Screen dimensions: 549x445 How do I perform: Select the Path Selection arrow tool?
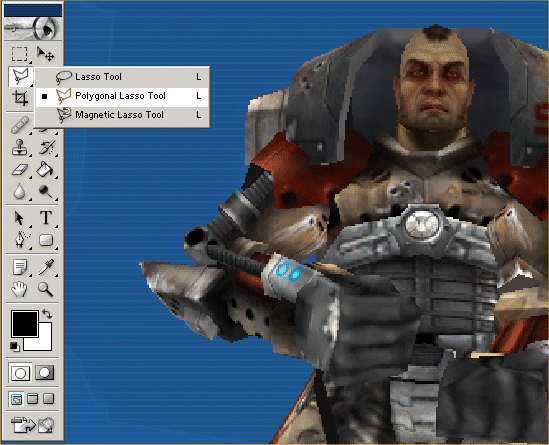point(20,218)
